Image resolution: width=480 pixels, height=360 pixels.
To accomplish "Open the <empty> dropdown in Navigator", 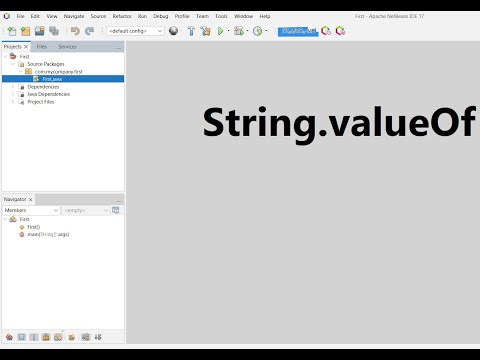I will click(x=86, y=210).
